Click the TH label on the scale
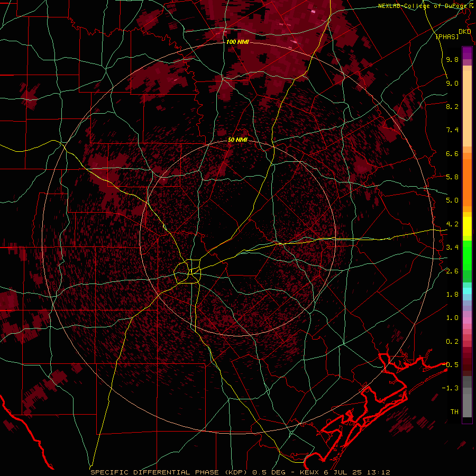The image size is (476, 476). pos(454,412)
